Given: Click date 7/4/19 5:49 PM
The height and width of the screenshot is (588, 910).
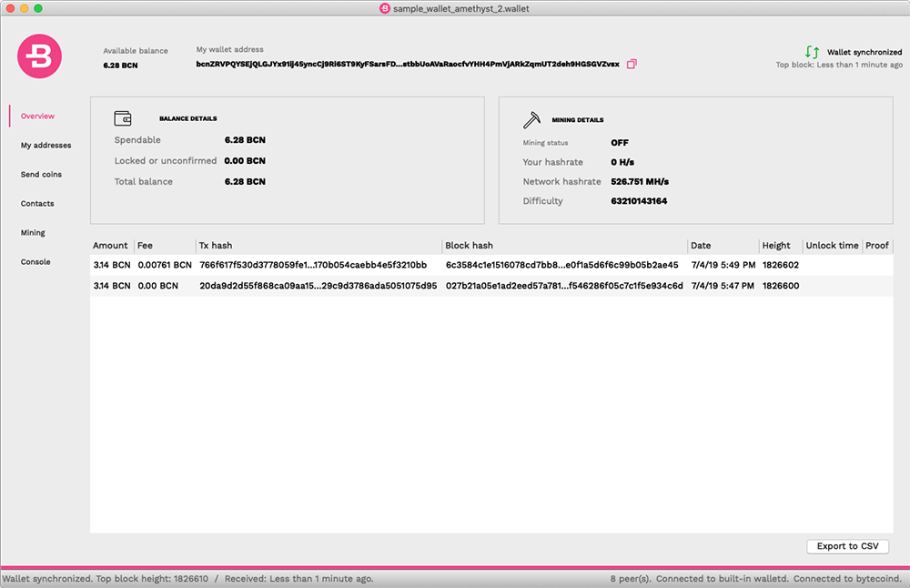Looking at the screenshot, I should pos(723,265).
